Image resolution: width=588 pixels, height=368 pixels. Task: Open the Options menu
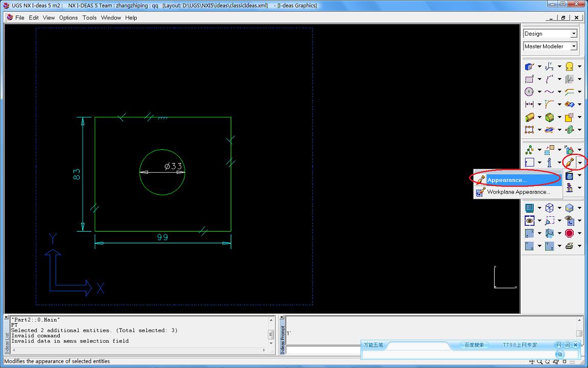(x=68, y=18)
